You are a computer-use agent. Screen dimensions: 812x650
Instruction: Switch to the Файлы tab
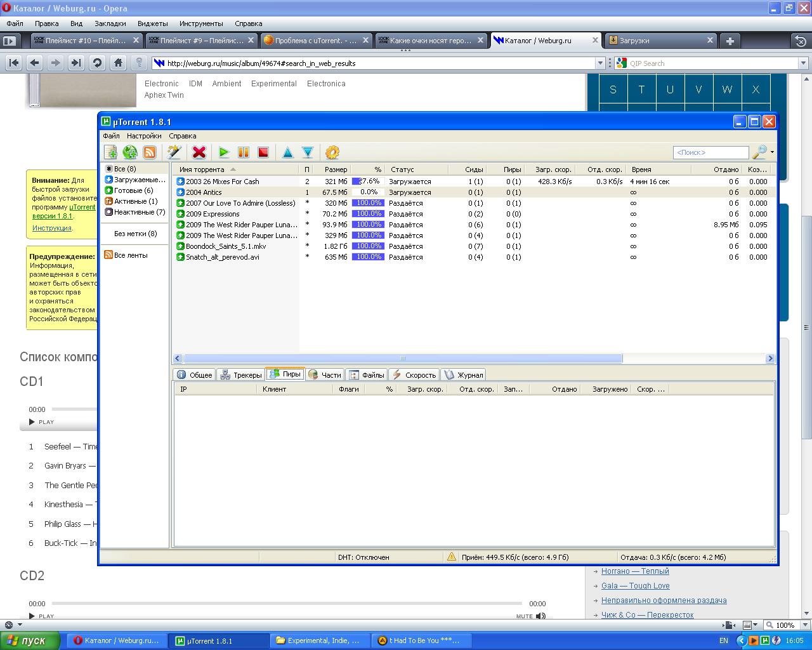367,375
